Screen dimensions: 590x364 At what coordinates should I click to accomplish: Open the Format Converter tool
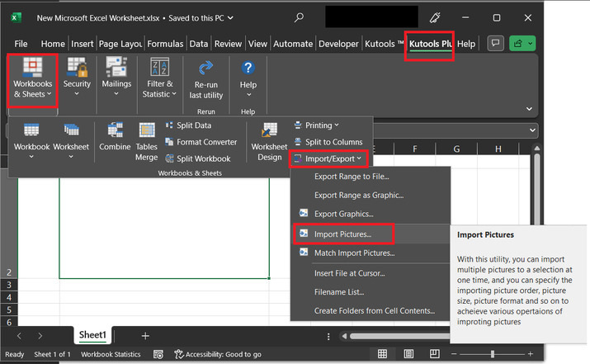[201, 142]
